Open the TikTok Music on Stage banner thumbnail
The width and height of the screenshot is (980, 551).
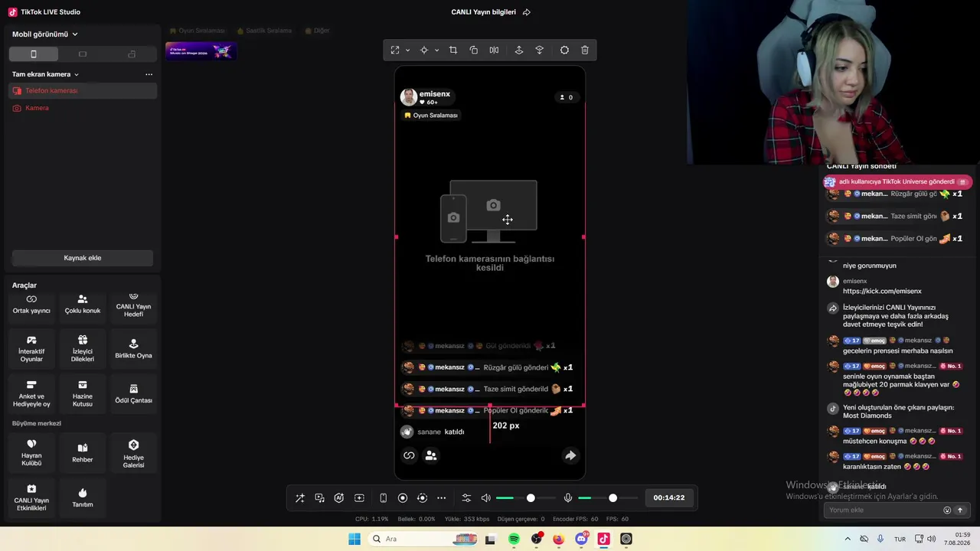[x=201, y=51]
